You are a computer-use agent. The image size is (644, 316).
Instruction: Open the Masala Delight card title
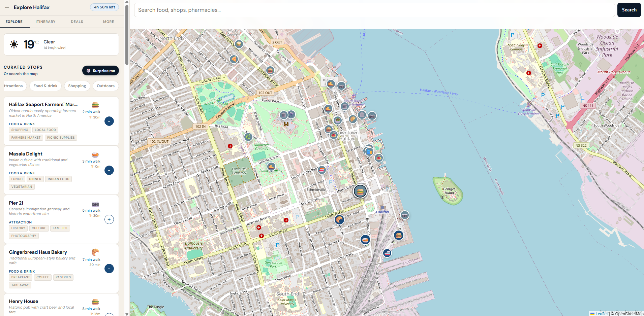[26, 154]
